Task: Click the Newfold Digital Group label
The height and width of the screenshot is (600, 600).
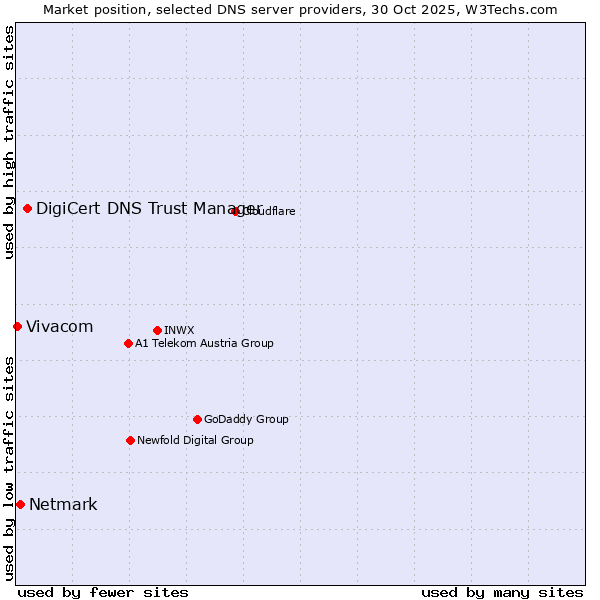Action: pyautogui.click(x=195, y=440)
